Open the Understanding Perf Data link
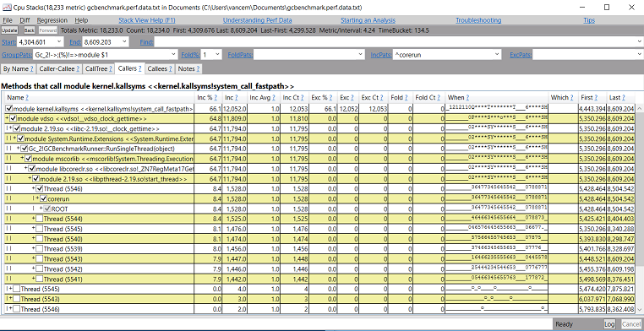 [257, 20]
